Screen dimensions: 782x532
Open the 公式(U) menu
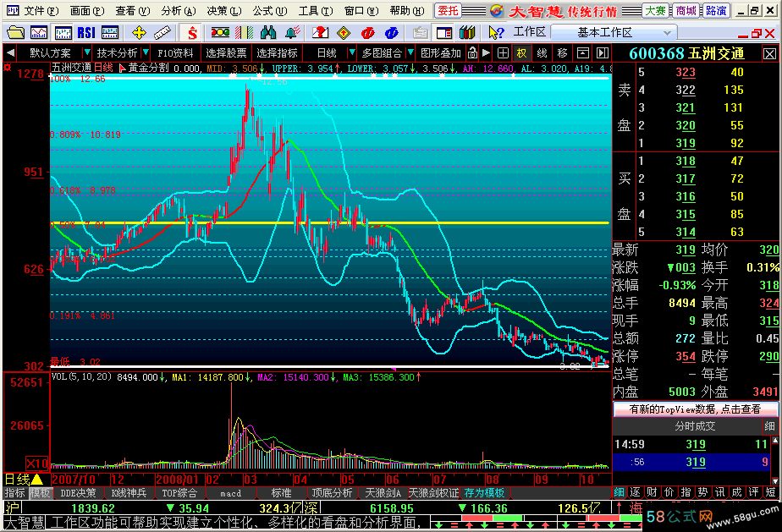(x=270, y=10)
